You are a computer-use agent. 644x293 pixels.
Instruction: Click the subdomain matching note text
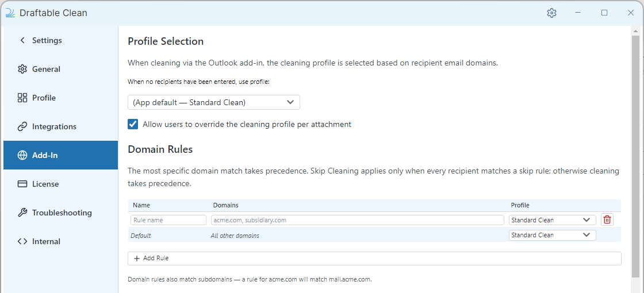(x=250, y=280)
